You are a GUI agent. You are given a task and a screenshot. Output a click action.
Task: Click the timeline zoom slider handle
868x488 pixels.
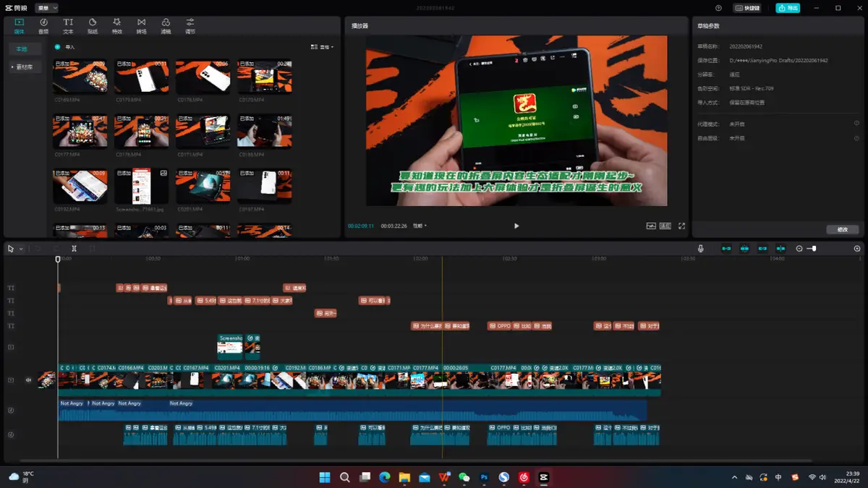click(814, 248)
